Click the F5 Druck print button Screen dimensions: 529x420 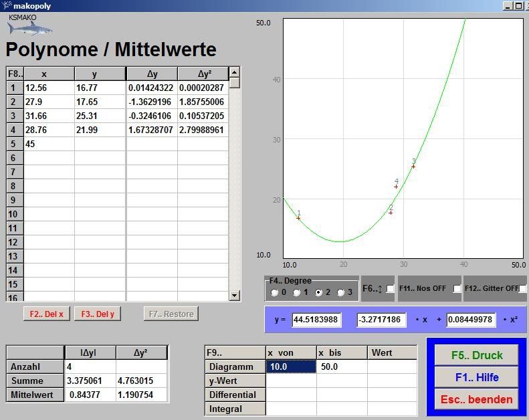pos(476,355)
